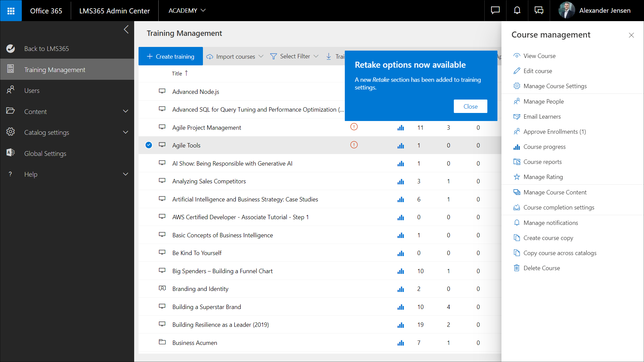Open Users in the left sidebar

click(32, 90)
